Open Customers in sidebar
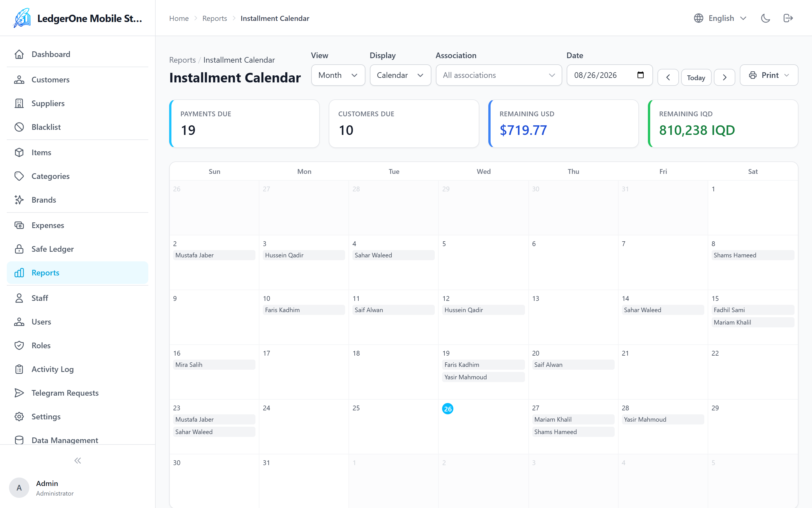Image resolution: width=812 pixels, height=508 pixels. (x=78, y=80)
